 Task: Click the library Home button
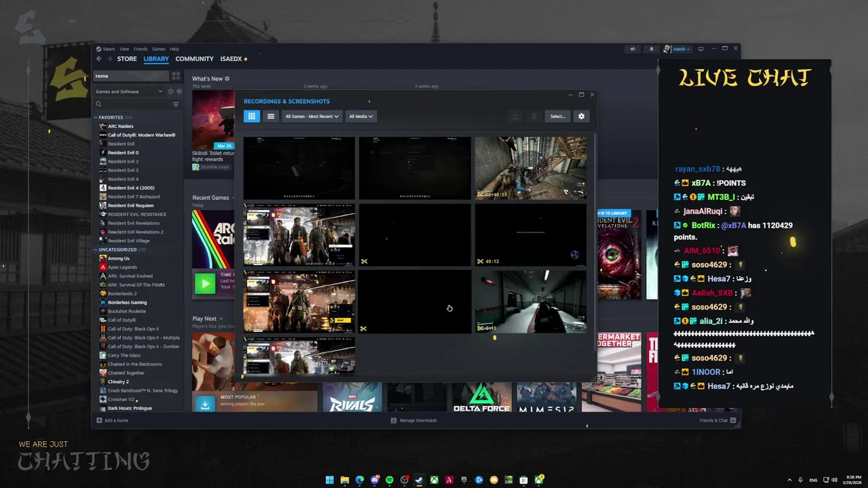click(x=131, y=76)
